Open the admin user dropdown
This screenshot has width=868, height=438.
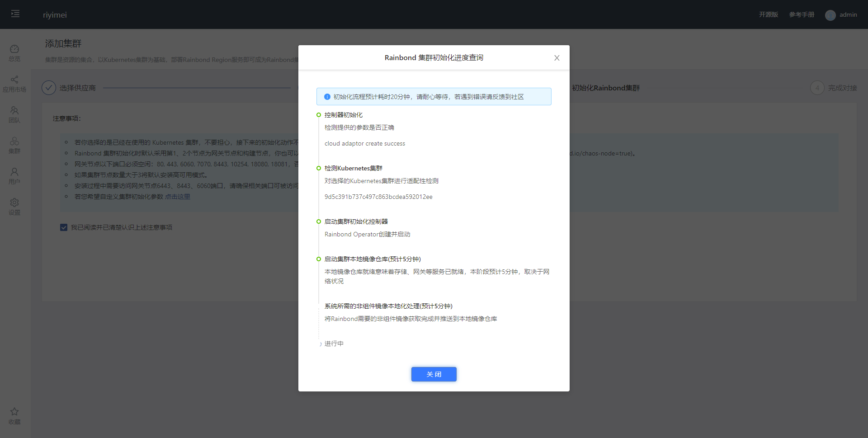click(841, 15)
